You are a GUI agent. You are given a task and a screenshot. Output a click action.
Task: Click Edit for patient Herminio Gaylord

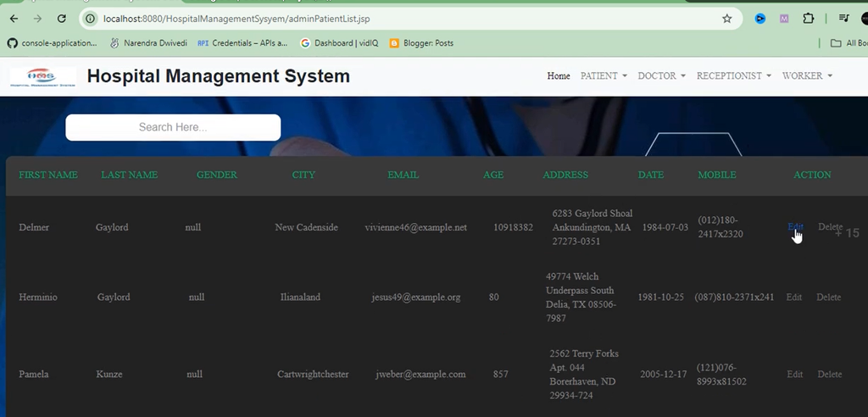click(x=793, y=297)
